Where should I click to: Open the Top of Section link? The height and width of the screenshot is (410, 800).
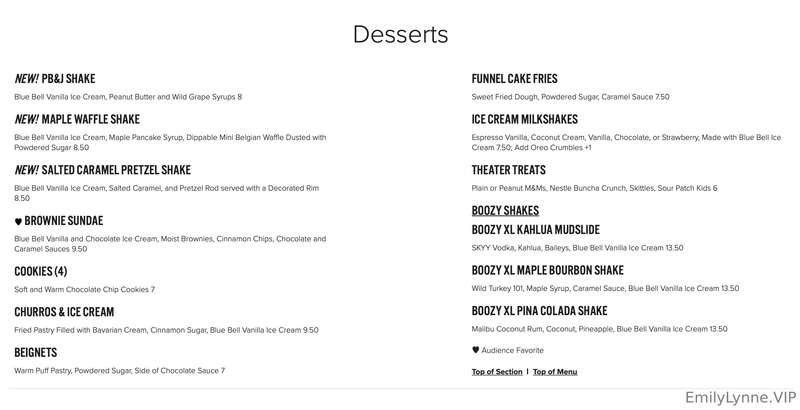[x=497, y=372]
